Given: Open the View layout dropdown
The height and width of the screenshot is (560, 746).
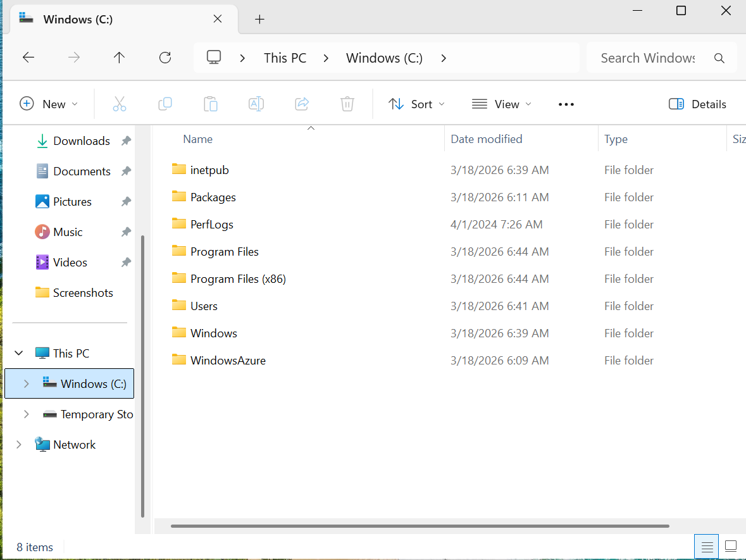Looking at the screenshot, I should pyautogui.click(x=502, y=104).
